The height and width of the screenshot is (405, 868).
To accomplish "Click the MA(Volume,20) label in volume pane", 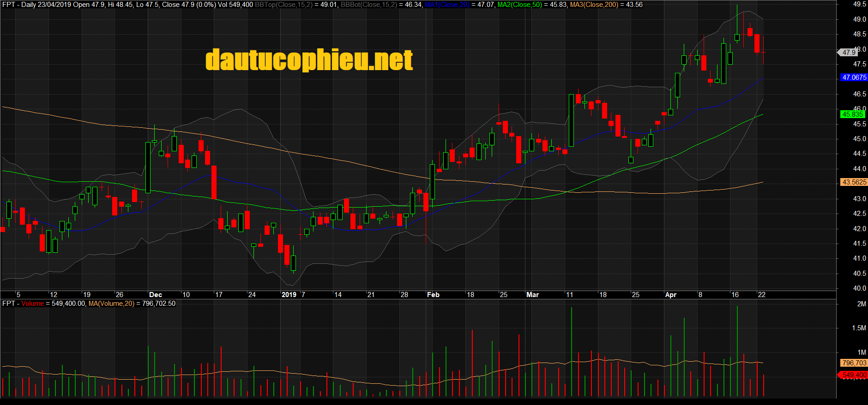I will (111, 304).
